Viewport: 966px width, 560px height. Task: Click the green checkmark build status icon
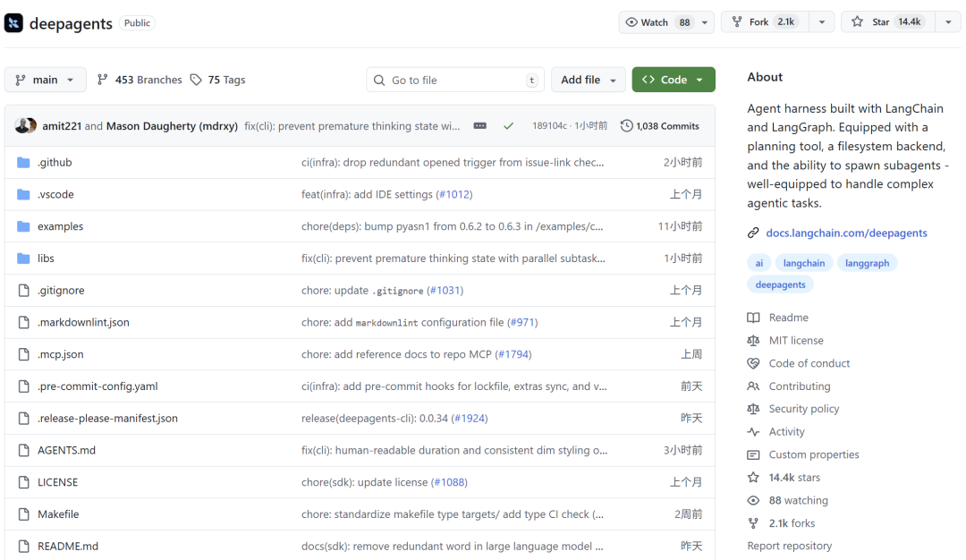[x=508, y=126]
